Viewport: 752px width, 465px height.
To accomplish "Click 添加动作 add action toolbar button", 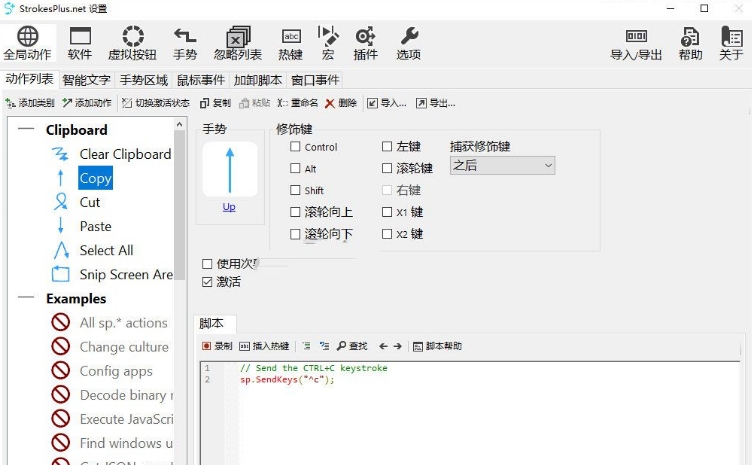I will coord(87,103).
